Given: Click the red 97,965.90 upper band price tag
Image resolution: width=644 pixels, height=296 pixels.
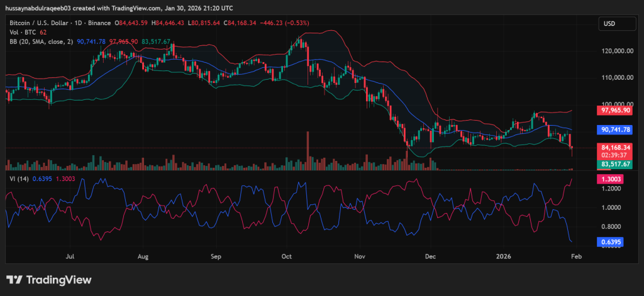Looking at the screenshot, I should click(x=615, y=111).
